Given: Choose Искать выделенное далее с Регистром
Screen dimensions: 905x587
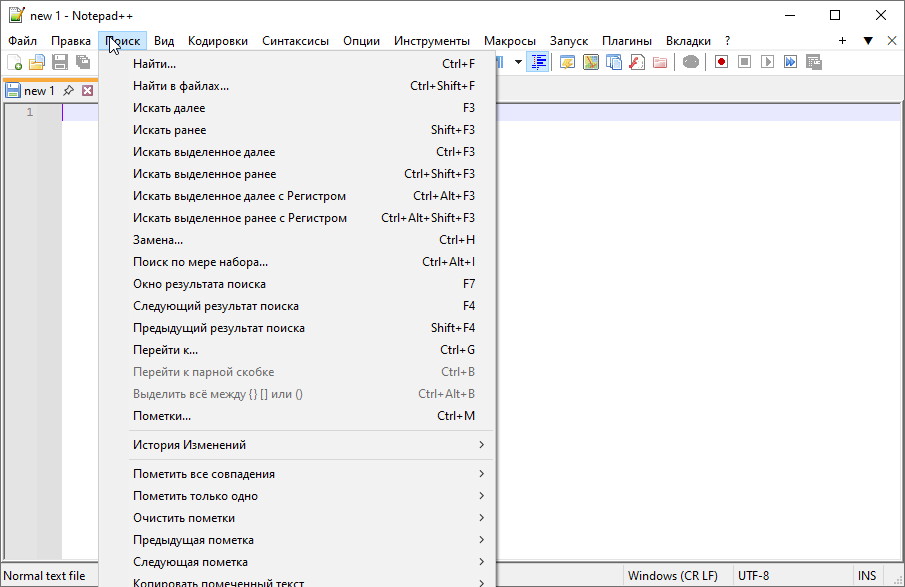Looking at the screenshot, I should [x=297, y=196].
